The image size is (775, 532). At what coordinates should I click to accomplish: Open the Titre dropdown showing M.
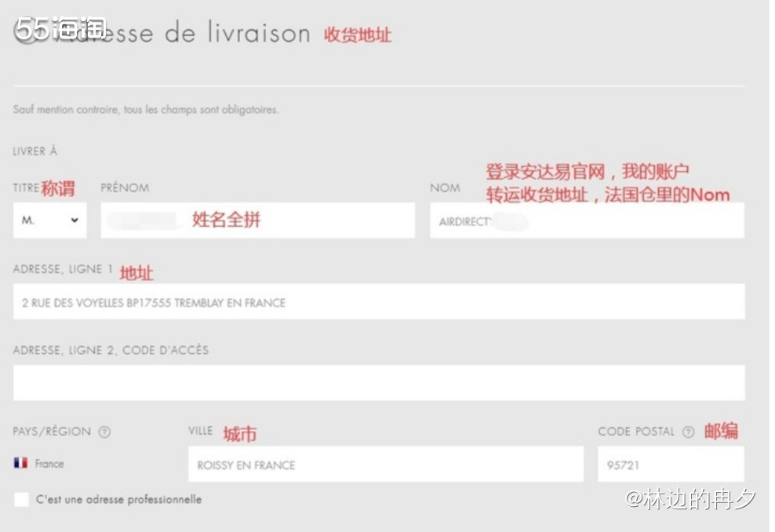(49, 220)
